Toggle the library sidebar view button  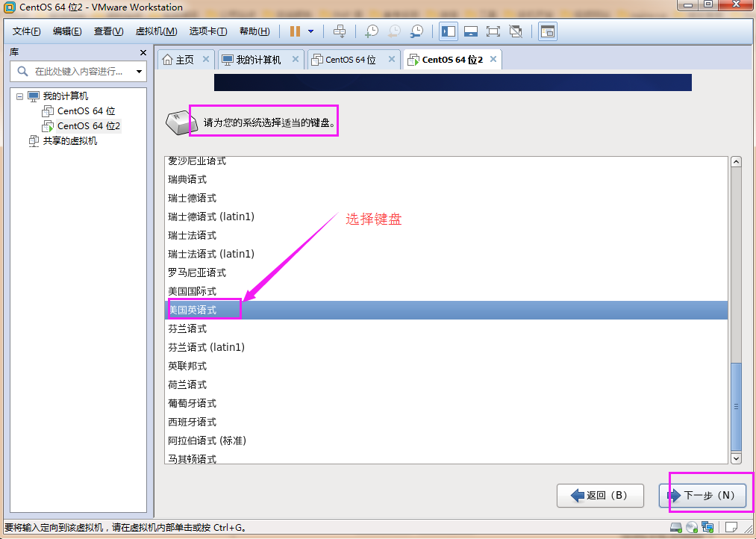(x=449, y=31)
